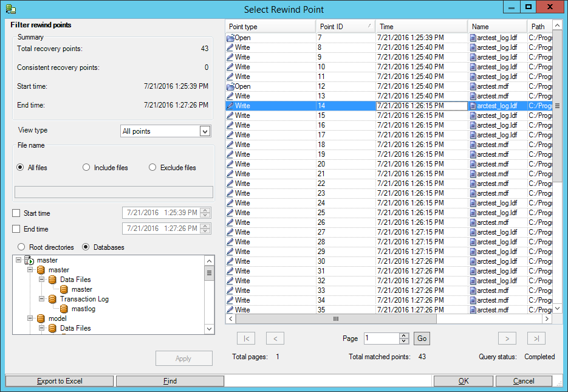Sort by the Path column header
The height and width of the screenshot is (392, 568).
[x=539, y=27]
